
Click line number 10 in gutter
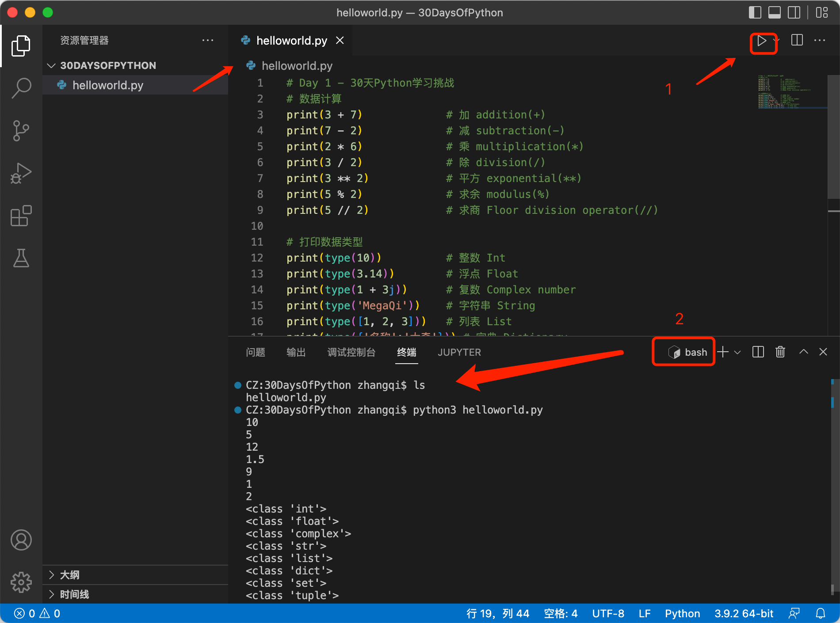[257, 226]
